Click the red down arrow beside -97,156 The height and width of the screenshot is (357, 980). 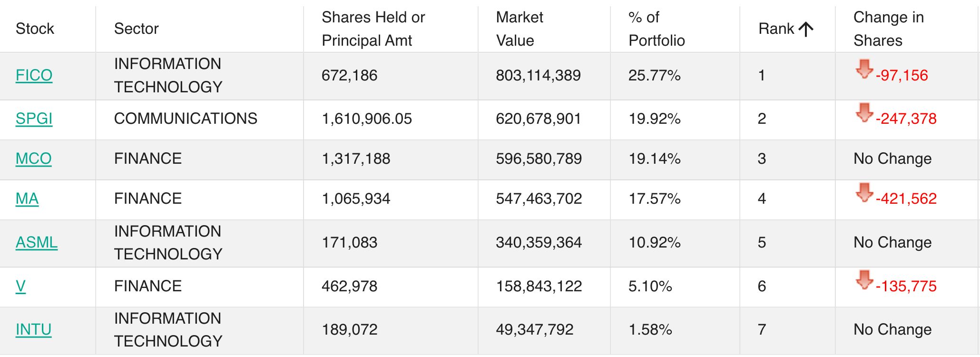[x=864, y=69]
